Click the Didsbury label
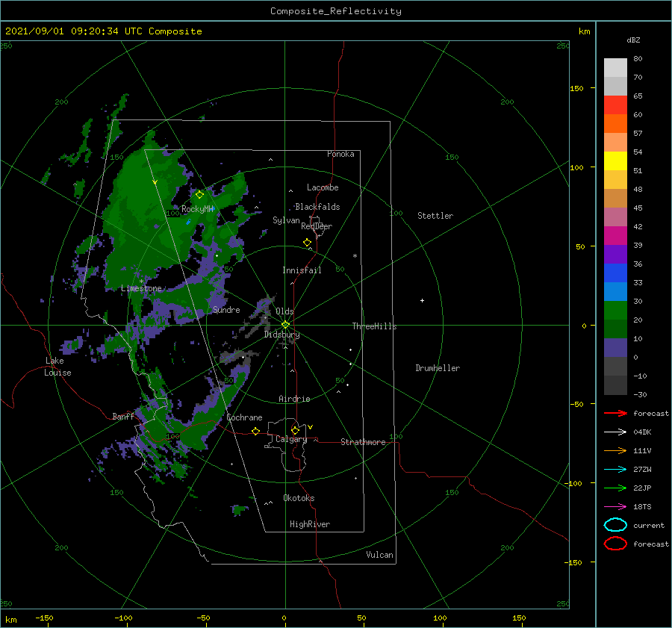The height and width of the screenshot is (628, 672). [281, 335]
